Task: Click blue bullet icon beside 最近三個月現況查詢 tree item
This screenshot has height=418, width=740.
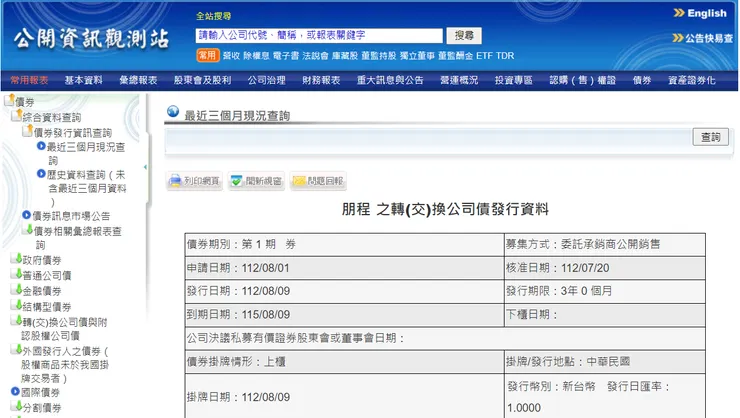Action: pyautogui.click(x=41, y=146)
